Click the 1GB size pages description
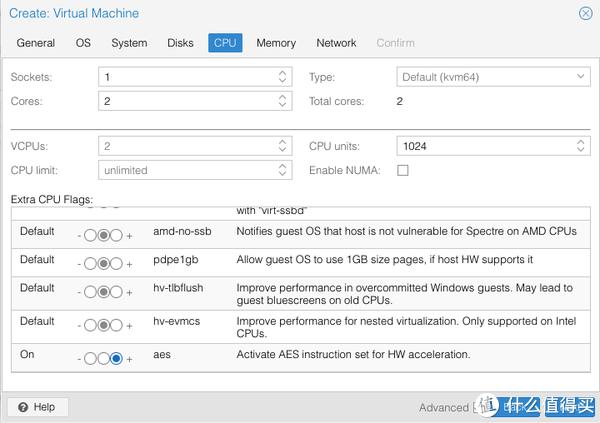600x423 pixels. tap(385, 260)
